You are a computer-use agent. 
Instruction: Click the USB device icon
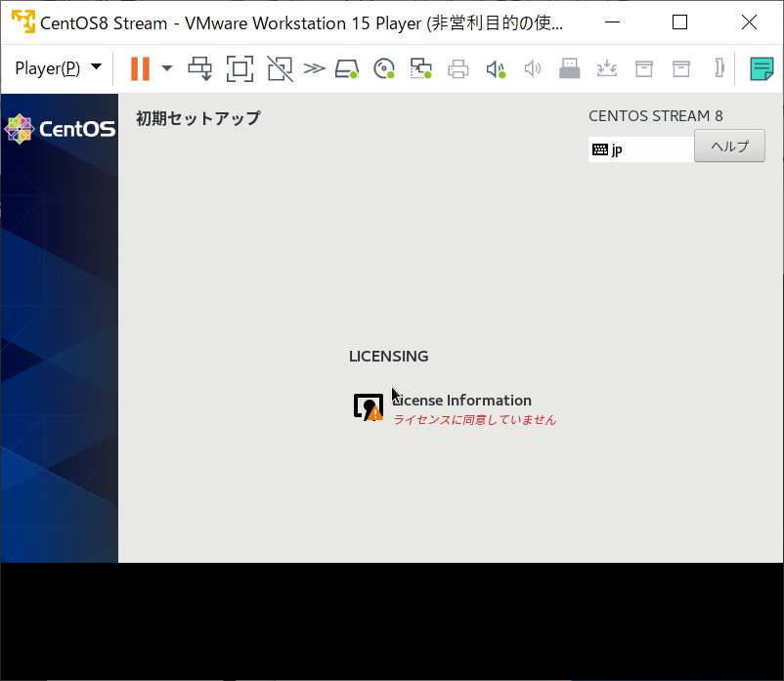tap(570, 68)
